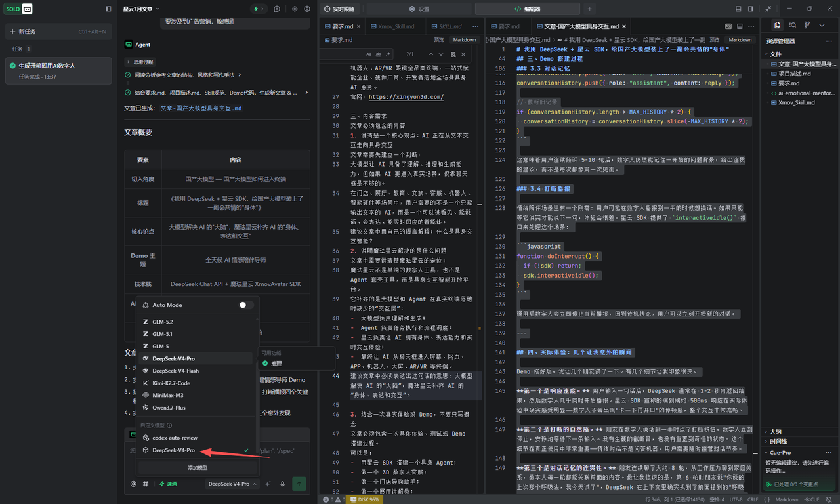Viewport: 840px width, 504px height.
Task: Select Kimi-K2.7-Code model
Action: [195, 383]
